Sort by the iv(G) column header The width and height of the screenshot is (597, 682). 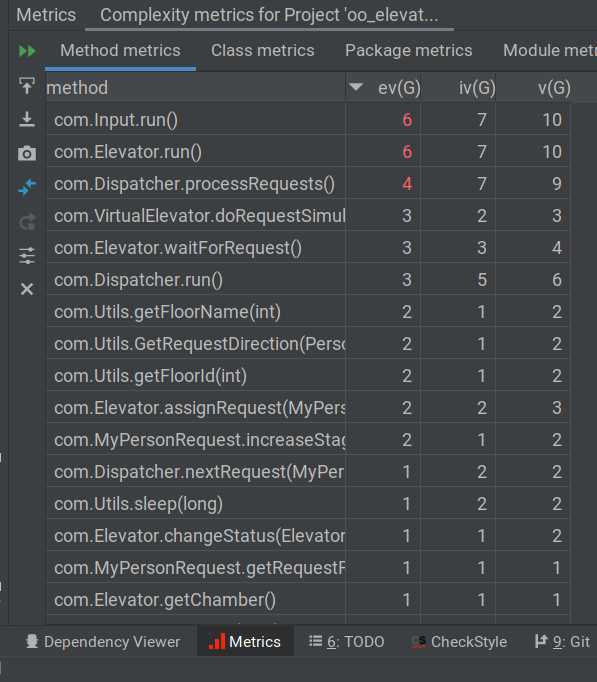point(477,88)
